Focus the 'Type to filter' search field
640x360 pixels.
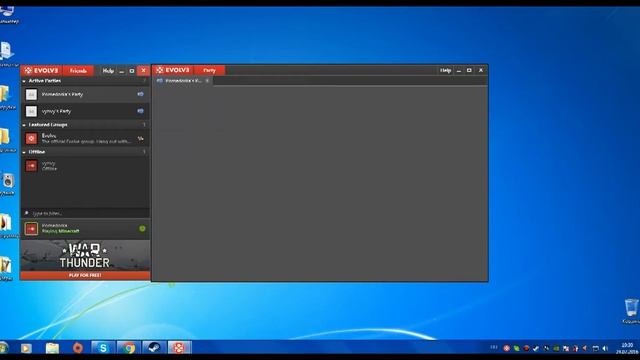pos(85,213)
